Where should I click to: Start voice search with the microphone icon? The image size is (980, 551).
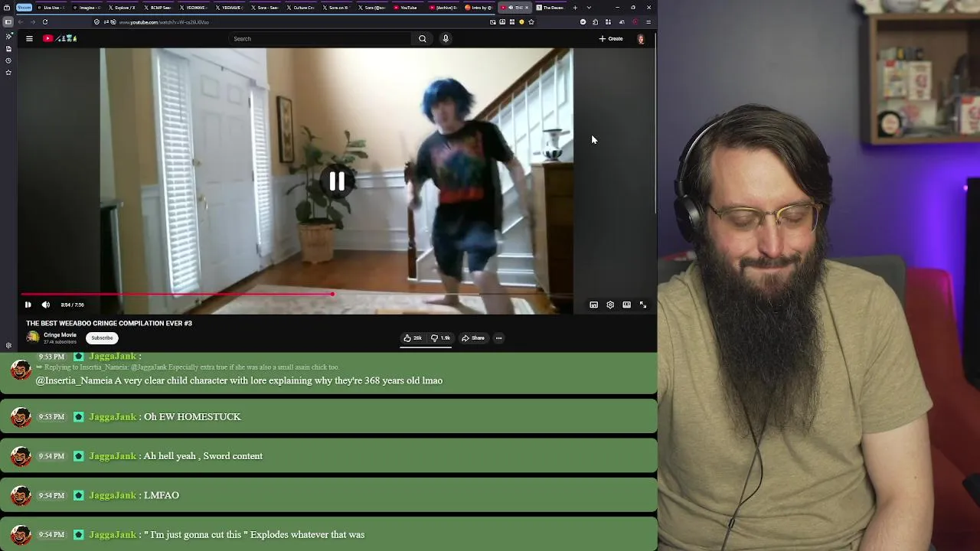point(446,38)
